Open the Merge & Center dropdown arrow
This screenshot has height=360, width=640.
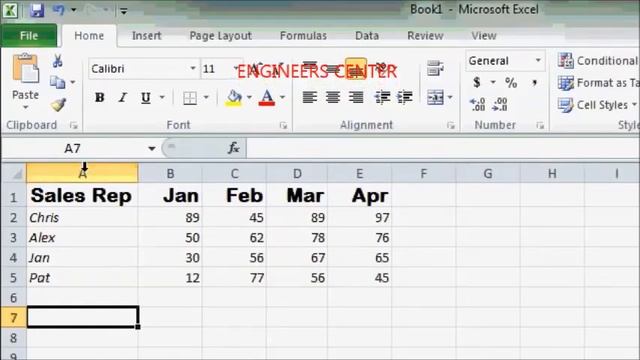(450, 98)
